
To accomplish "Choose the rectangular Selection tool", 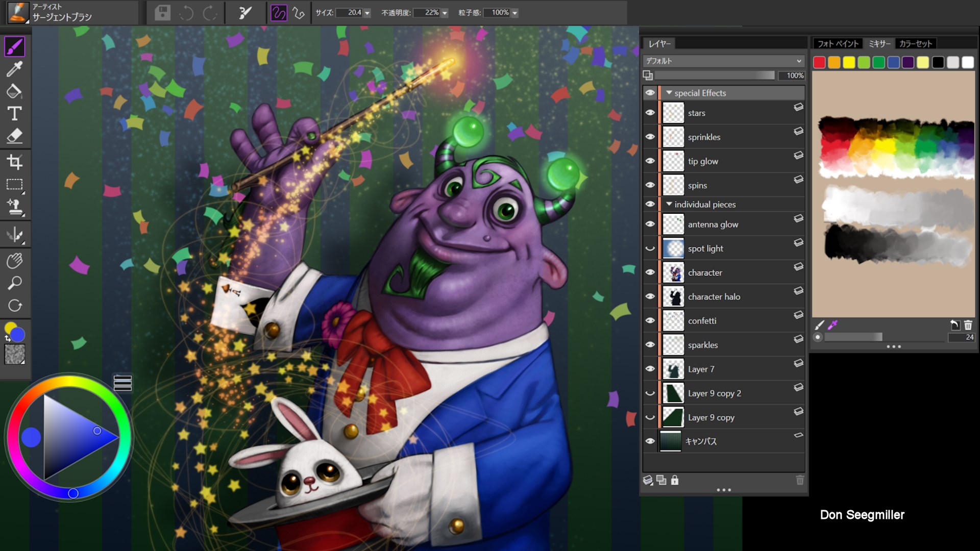I will click(14, 185).
